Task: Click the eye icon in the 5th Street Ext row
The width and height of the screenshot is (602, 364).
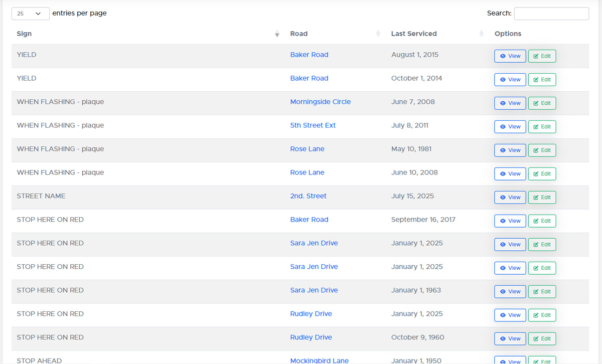Action: coord(503,127)
